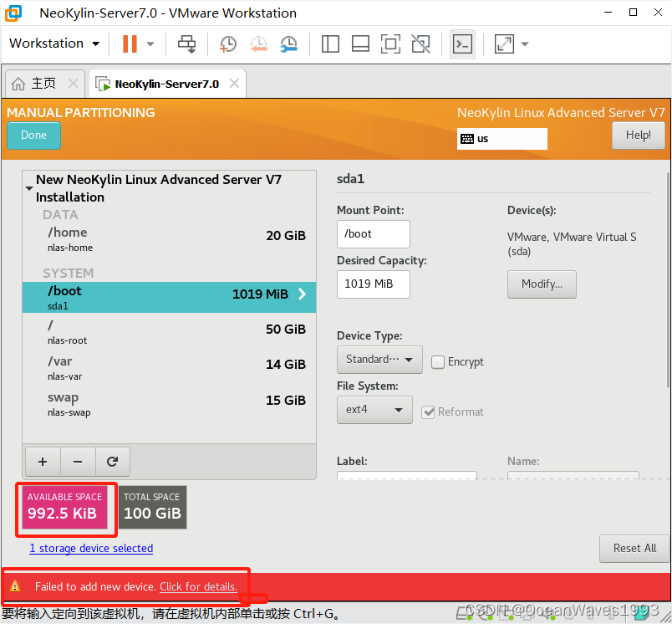Click the VMware Workstation app icon
Viewport: 672px width, 624px height.
click(x=13, y=13)
